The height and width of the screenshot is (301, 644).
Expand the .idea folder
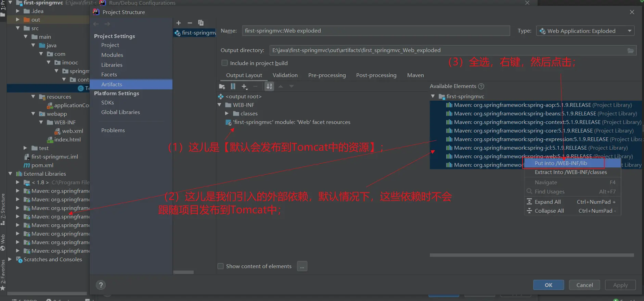pos(18,11)
